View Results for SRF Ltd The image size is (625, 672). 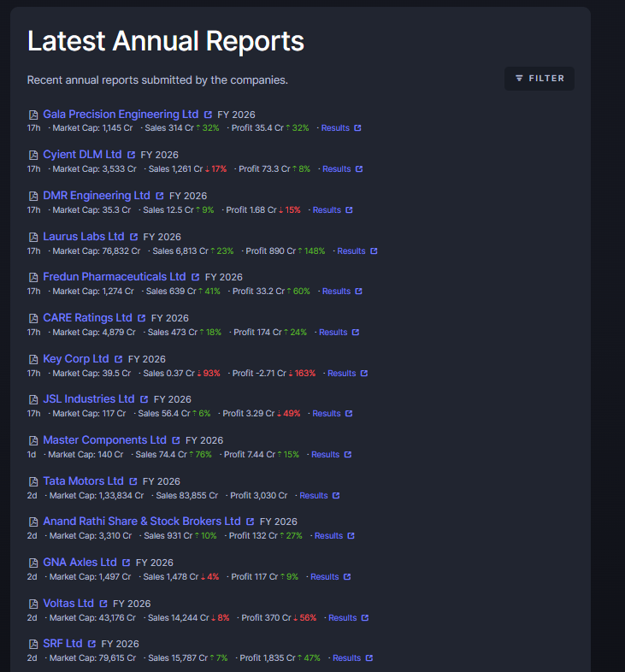(353, 659)
